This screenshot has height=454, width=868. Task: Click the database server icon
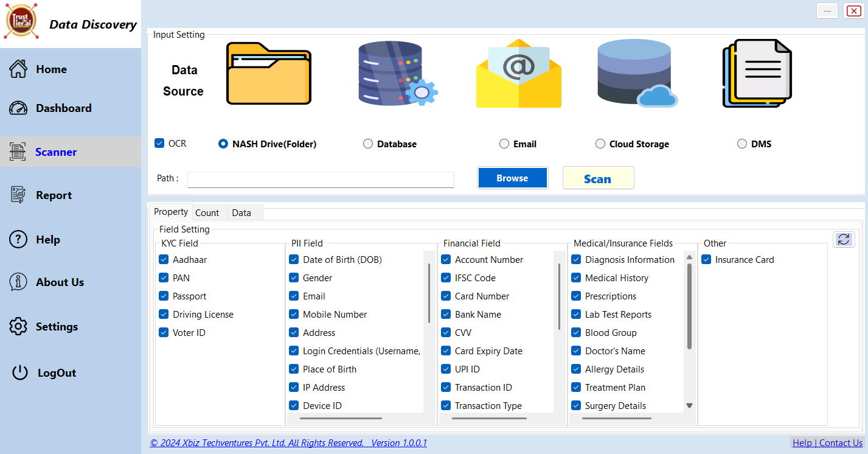point(397,74)
